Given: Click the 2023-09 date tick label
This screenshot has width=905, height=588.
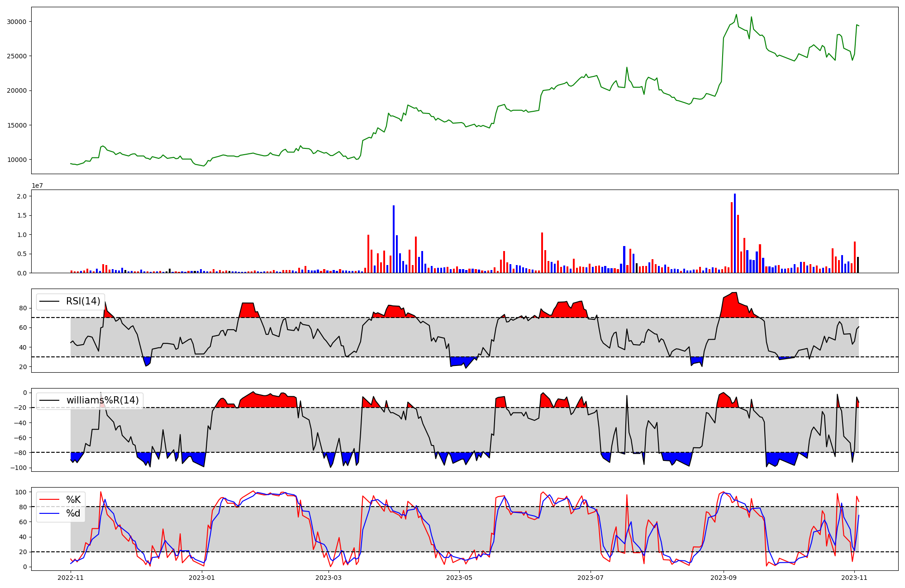Looking at the screenshot, I should coord(724,578).
